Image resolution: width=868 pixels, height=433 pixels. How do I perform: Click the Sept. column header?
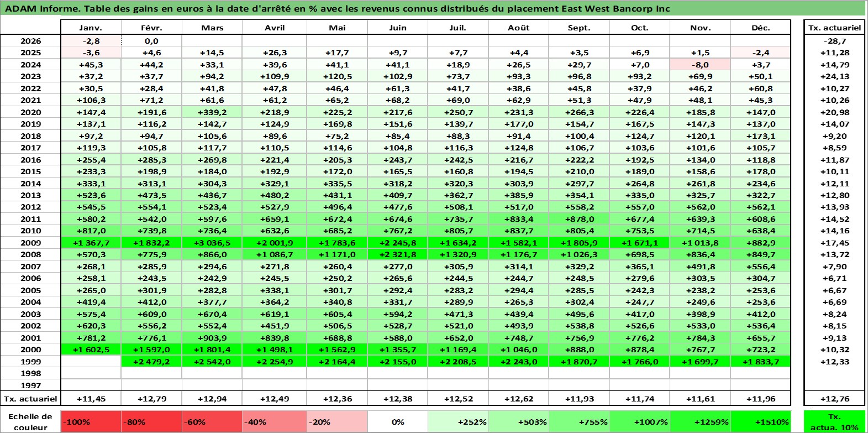tap(579, 28)
